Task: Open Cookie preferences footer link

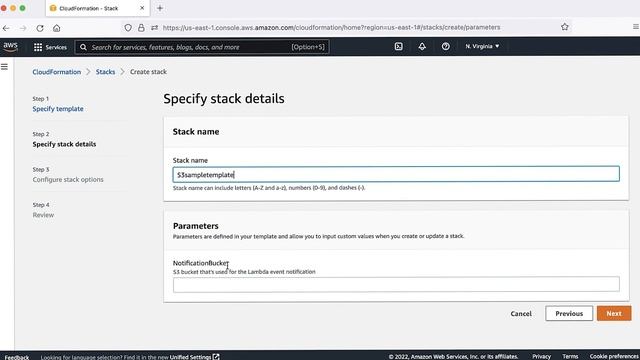Action: (x=614, y=357)
